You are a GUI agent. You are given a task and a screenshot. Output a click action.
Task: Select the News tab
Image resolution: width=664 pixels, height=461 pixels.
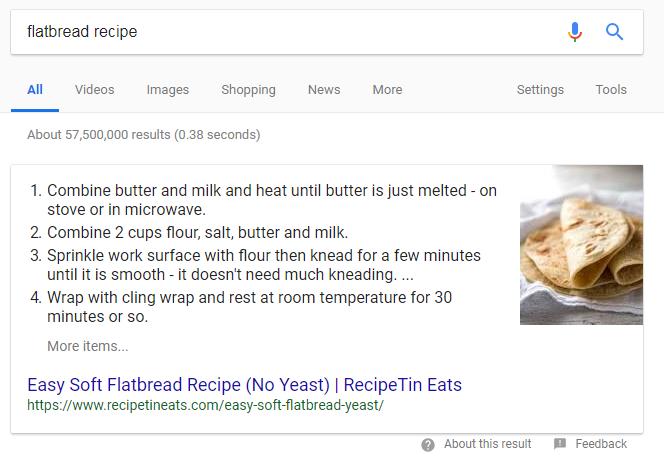pos(324,90)
